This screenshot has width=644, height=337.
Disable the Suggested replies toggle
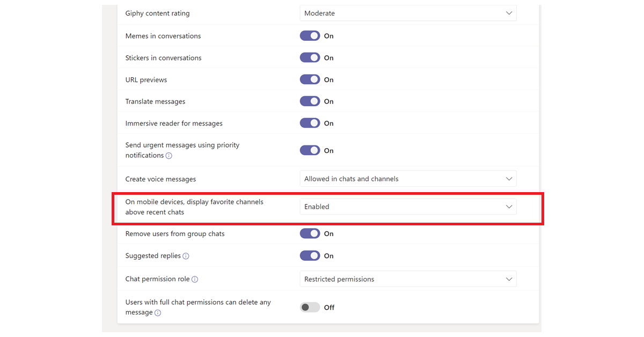(310, 256)
